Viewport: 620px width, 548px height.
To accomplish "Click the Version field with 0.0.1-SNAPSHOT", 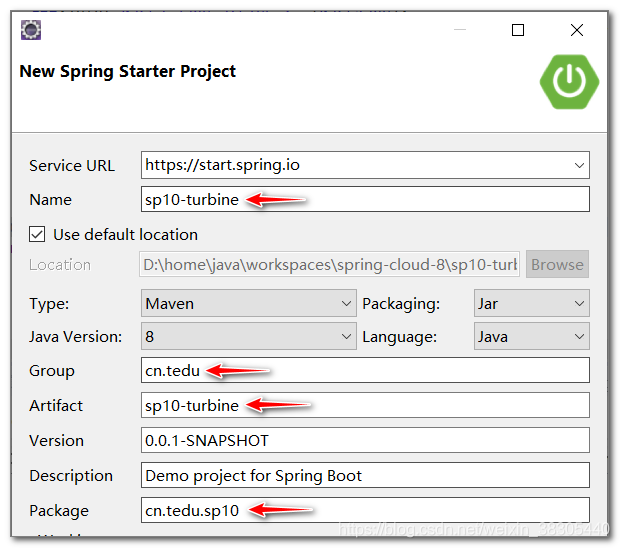I will click(x=365, y=440).
